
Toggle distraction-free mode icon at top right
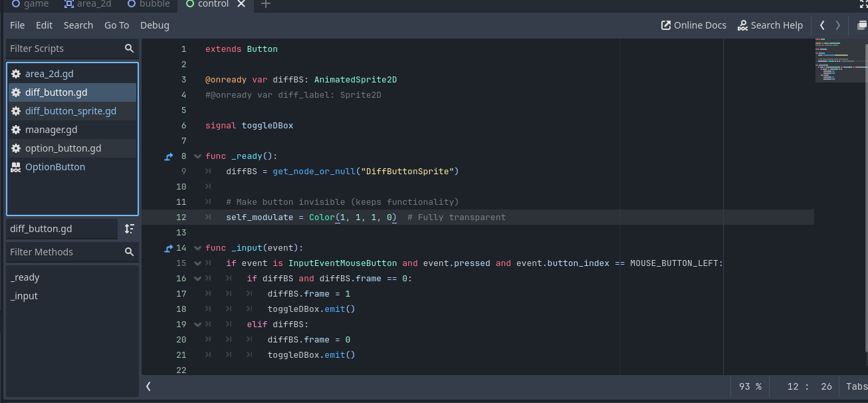tap(863, 5)
